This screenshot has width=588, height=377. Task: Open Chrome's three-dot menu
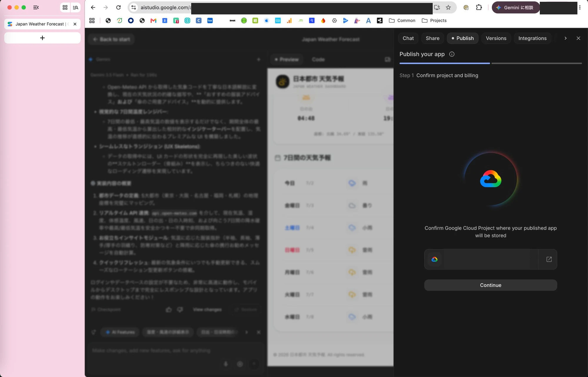point(580,7)
